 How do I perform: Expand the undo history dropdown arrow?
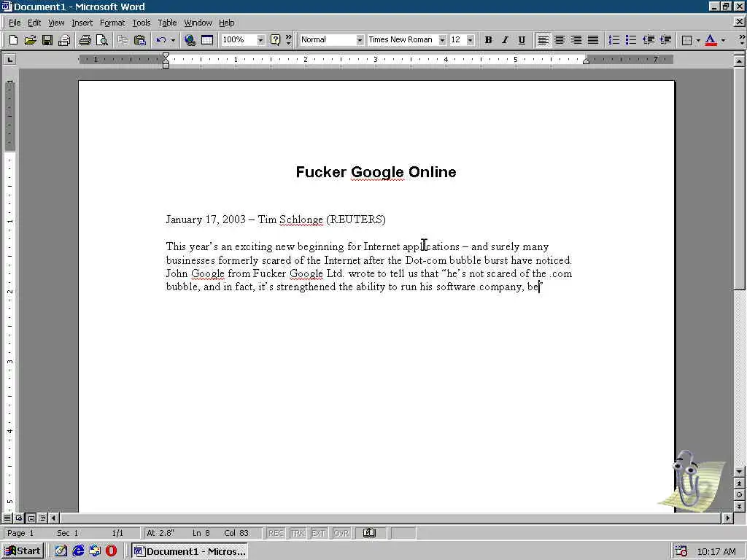(173, 40)
